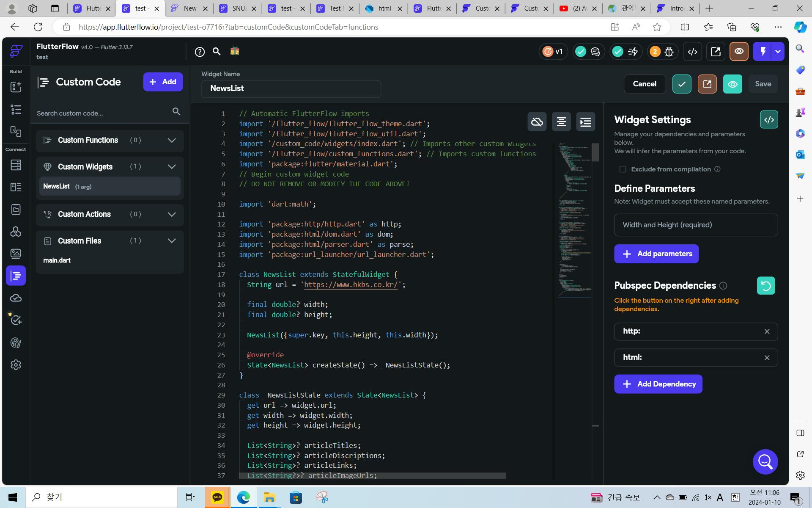Open Theme Settings palette icon in left sidebar
812x508 pixels.
pos(16,342)
